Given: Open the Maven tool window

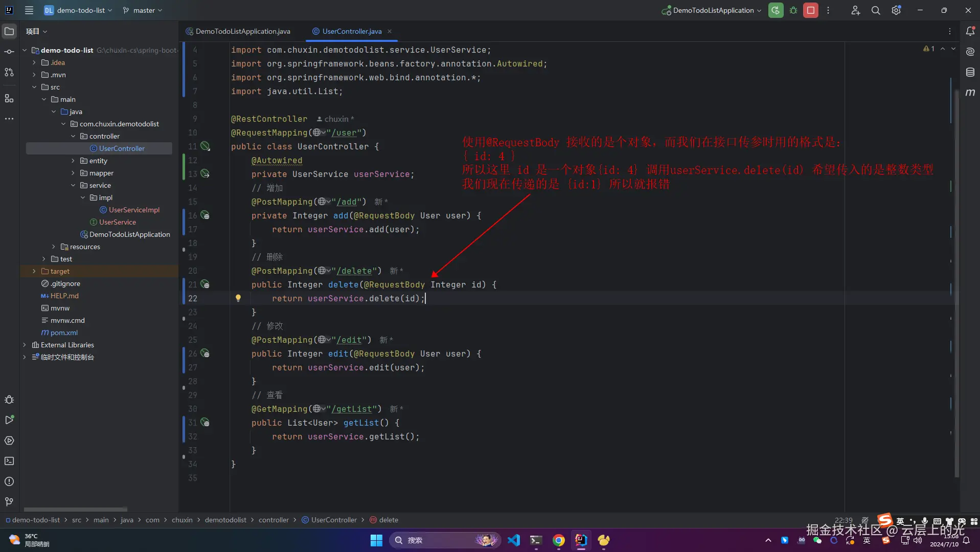Looking at the screenshot, I should point(970,93).
